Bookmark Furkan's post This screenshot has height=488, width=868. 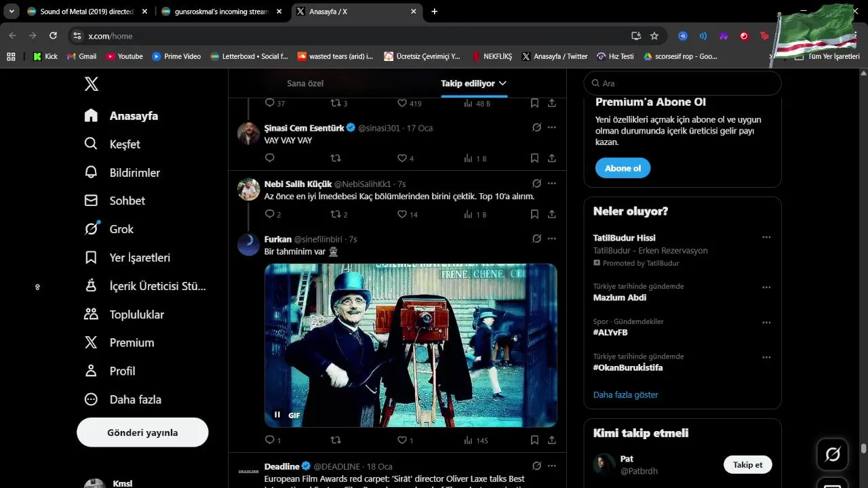[534, 440]
